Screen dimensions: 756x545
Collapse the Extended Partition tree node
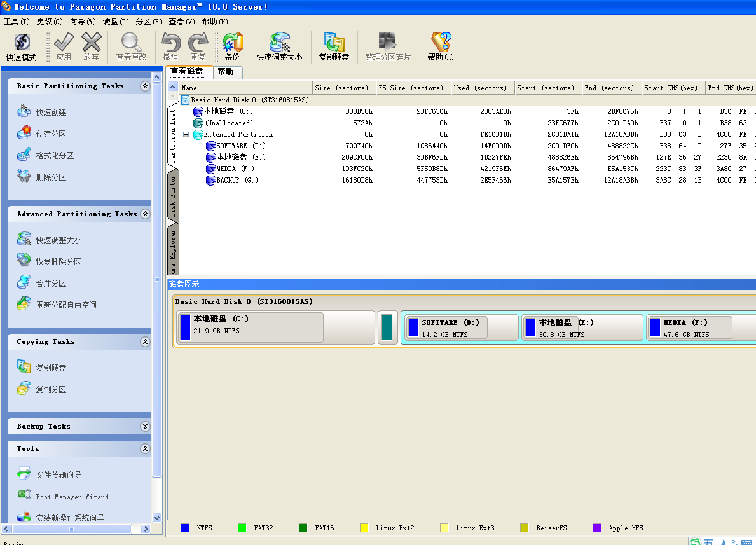pos(186,135)
